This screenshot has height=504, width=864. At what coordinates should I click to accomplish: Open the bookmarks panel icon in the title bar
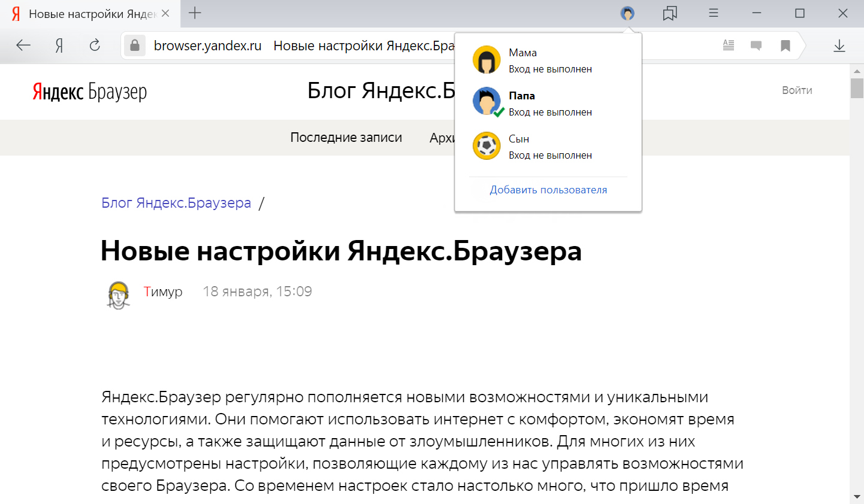pyautogui.click(x=670, y=13)
